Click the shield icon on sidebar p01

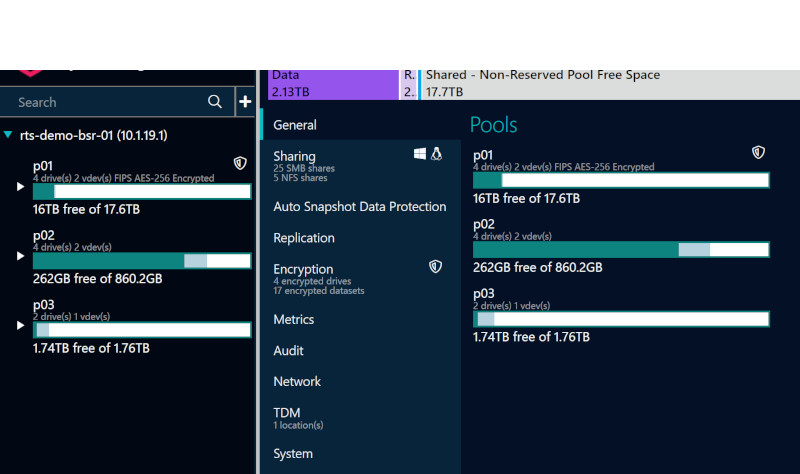tap(240, 163)
